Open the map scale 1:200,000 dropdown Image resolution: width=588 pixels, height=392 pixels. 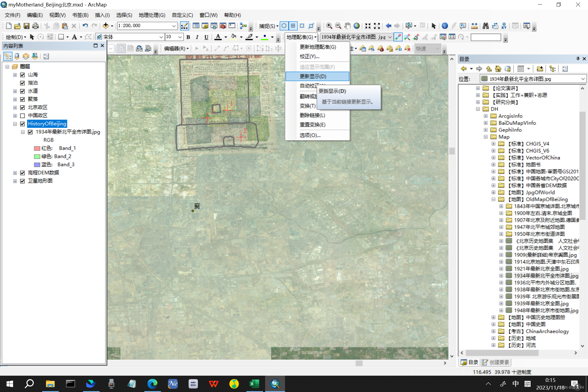(x=174, y=26)
